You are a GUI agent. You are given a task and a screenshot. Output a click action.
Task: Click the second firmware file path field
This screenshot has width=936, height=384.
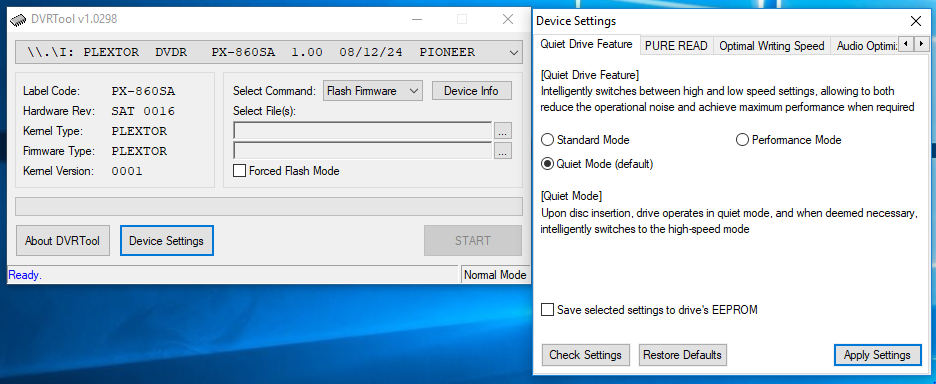(362, 150)
